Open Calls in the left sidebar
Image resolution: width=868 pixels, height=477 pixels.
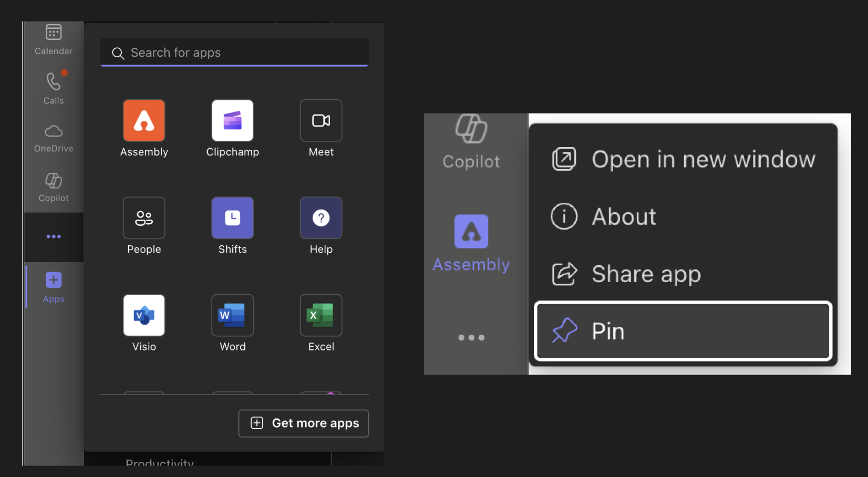click(x=54, y=88)
